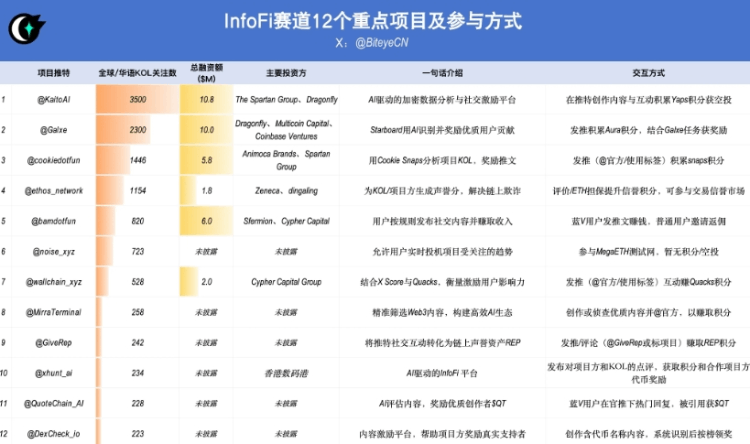750x444 pixels.
Task: Select the @xhunt_ai project cell
Action: coord(54,373)
